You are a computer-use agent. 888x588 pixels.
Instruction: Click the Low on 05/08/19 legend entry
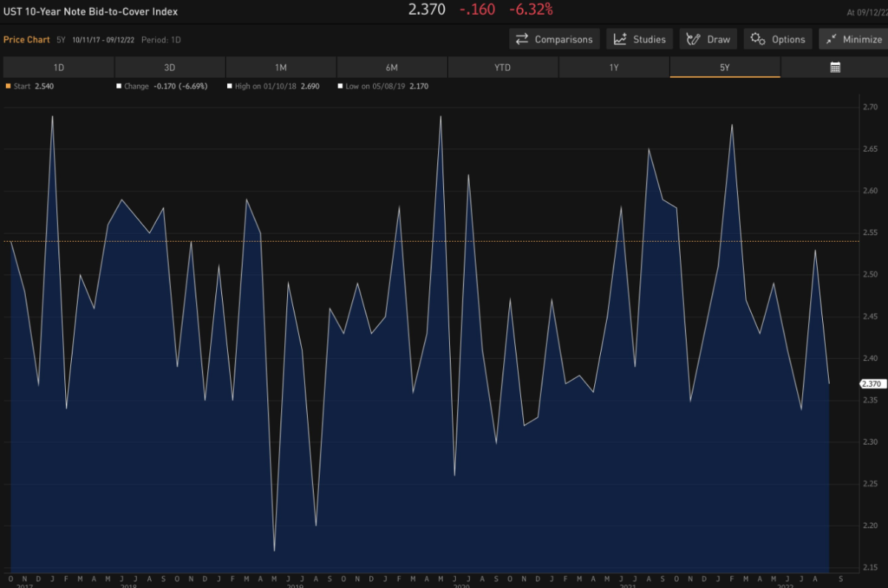coord(383,86)
